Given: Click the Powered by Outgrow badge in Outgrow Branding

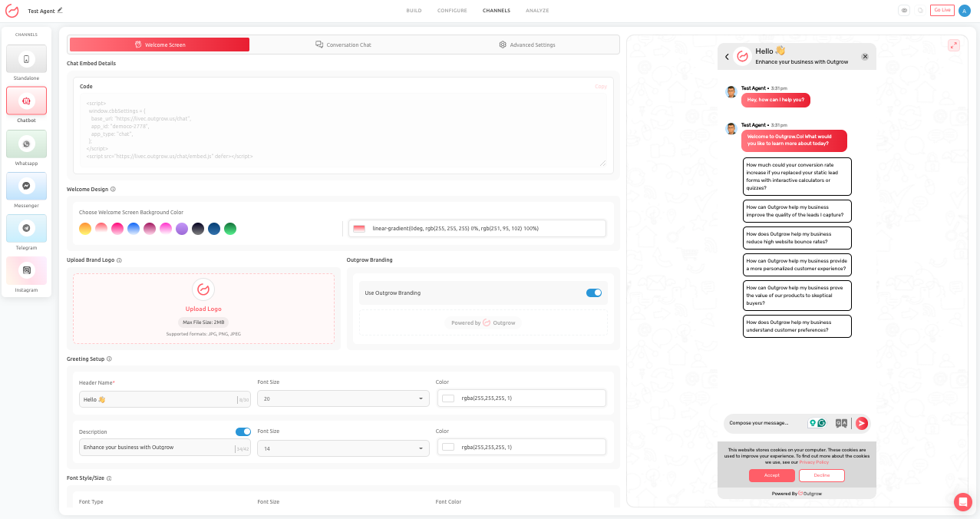Looking at the screenshot, I should click(483, 322).
